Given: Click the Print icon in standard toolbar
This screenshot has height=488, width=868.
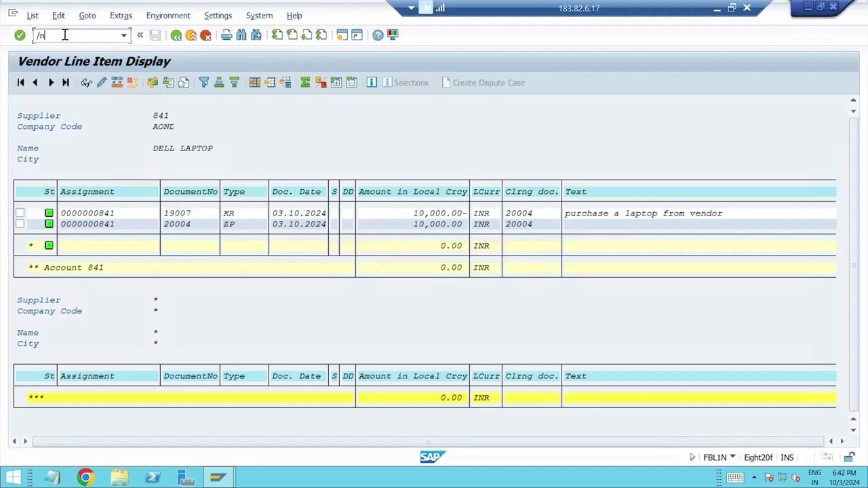Looking at the screenshot, I should [x=226, y=35].
